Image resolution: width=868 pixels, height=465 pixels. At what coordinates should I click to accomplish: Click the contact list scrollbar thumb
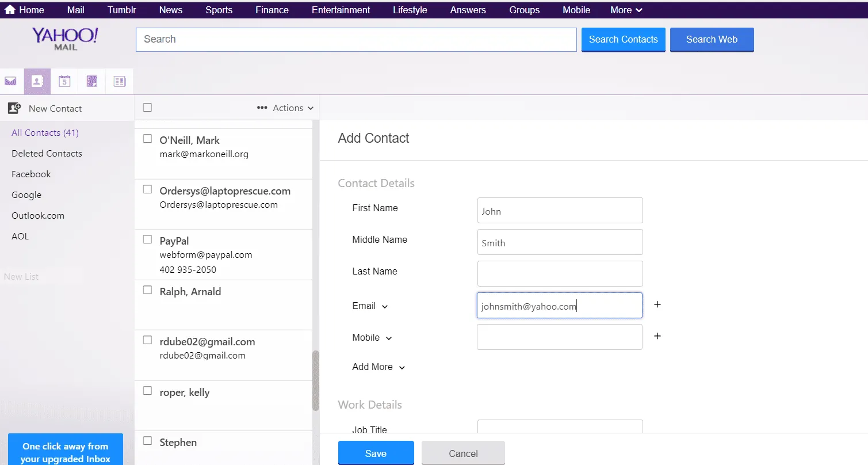(x=315, y=380)
